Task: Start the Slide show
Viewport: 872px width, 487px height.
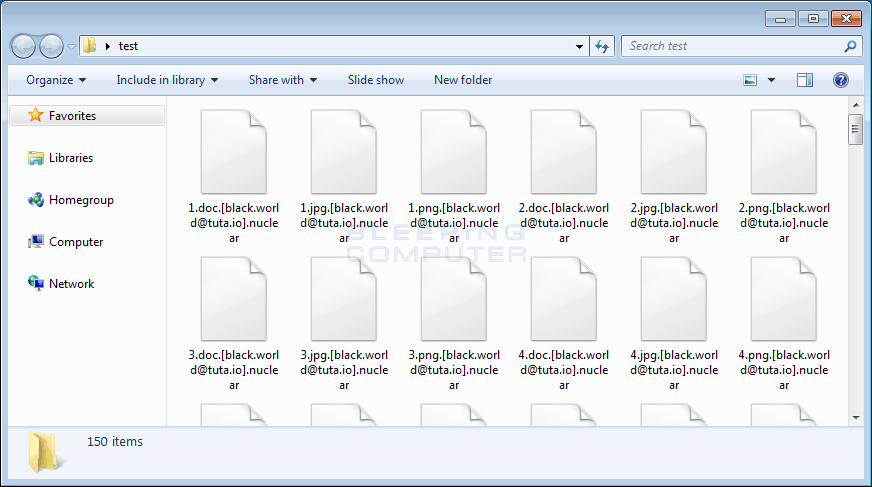Action: [376, 80]
